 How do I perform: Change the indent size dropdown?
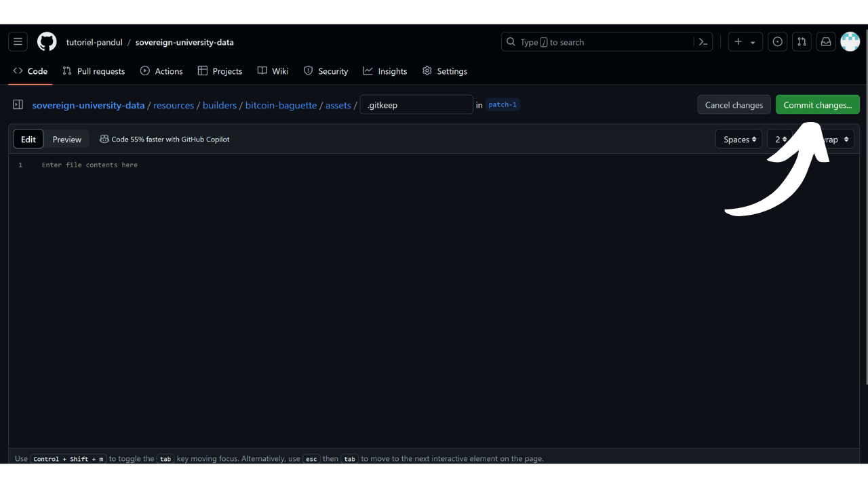(780, 140)
